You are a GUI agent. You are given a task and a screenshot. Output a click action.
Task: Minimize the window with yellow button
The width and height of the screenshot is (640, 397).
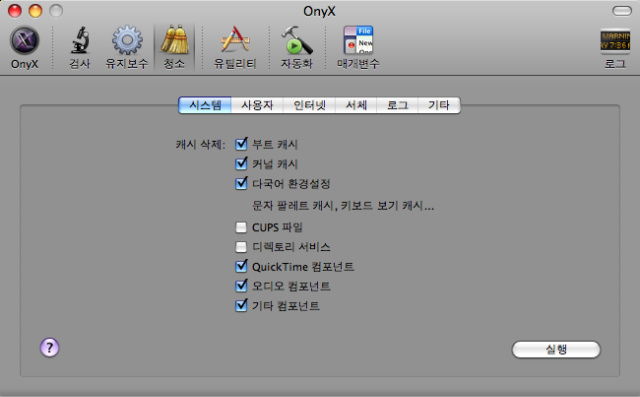(36, 11)
